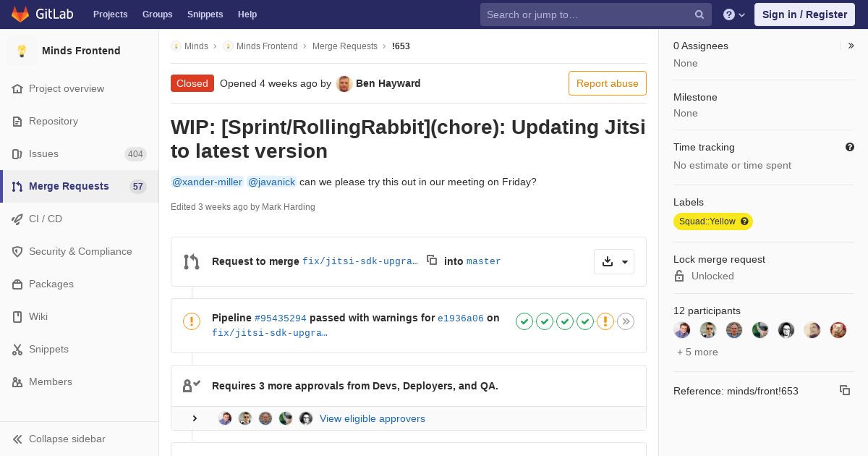
Task: Copy source branch name icon
Action: click(432, 260)
